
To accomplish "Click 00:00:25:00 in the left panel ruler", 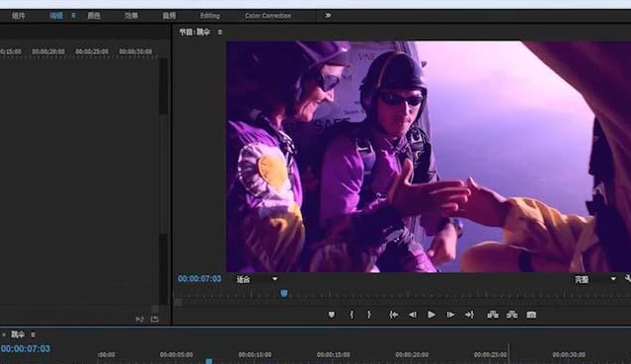I will [92, 51].
